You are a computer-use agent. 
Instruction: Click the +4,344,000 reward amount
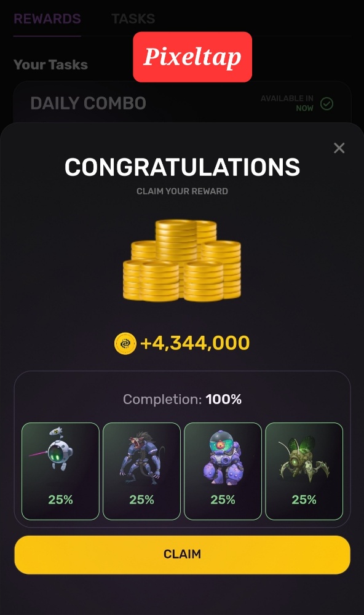(x=194, y=343)
